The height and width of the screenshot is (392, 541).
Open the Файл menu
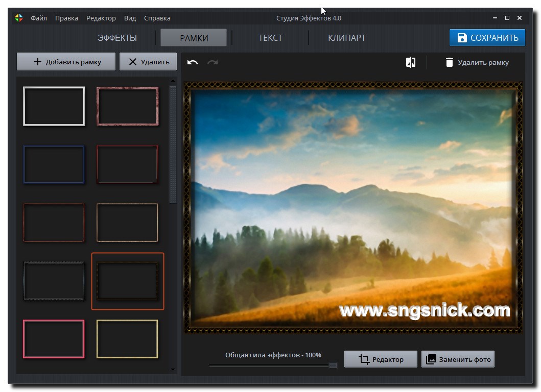click(39, 18)
